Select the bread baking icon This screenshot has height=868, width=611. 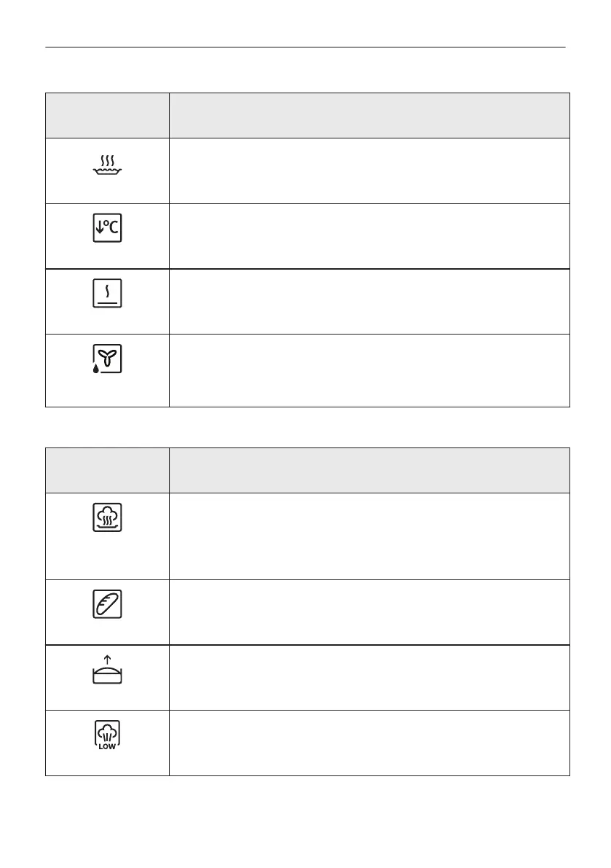pos(107,604)
